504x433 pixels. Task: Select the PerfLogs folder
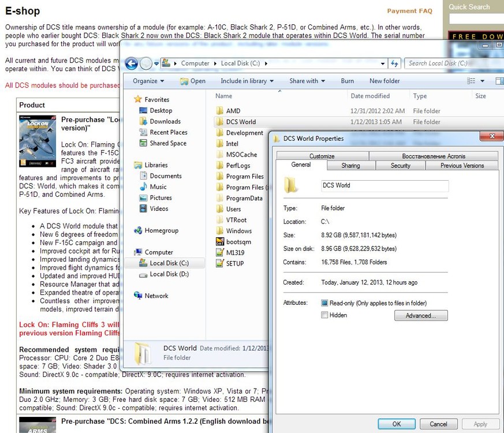pyautogui.click(x=233, y=166)
